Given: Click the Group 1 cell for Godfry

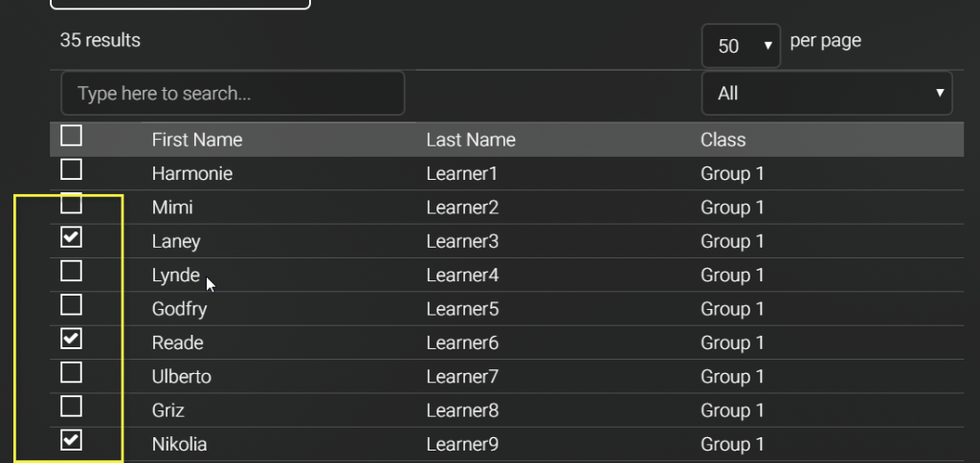Looking at the screenshot, I should pos(732,309).
